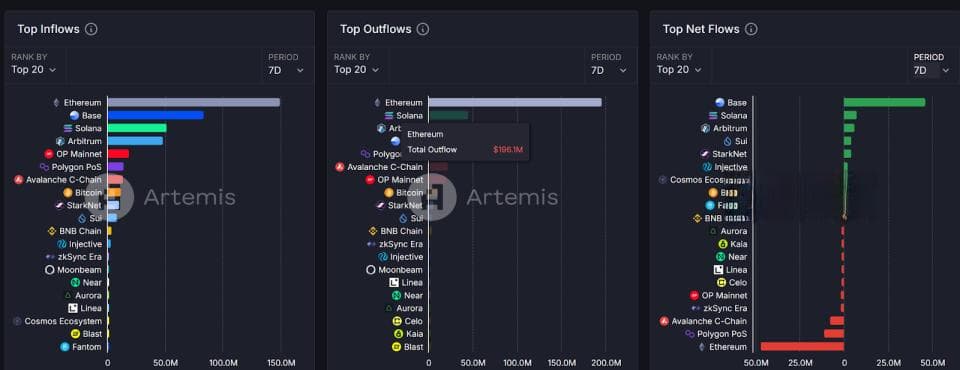Expand Rank By Top 20 in Top Outflows

pyautogui.click(x=356, y=69)
